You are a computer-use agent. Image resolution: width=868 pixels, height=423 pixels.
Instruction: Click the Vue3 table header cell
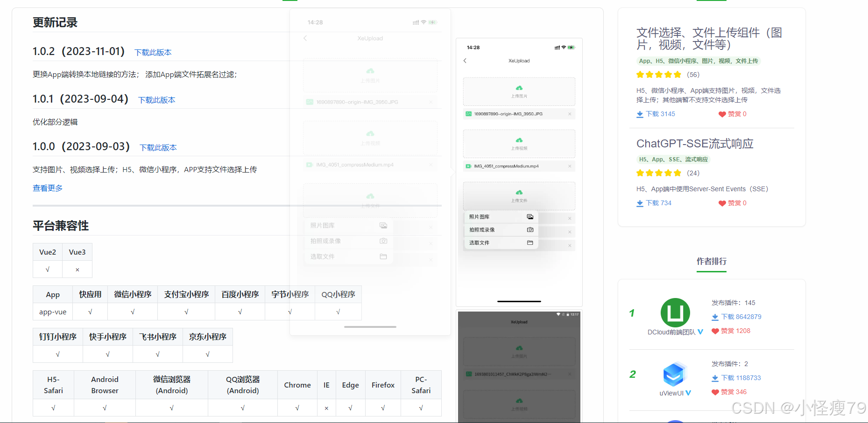[x=78, y=252]
